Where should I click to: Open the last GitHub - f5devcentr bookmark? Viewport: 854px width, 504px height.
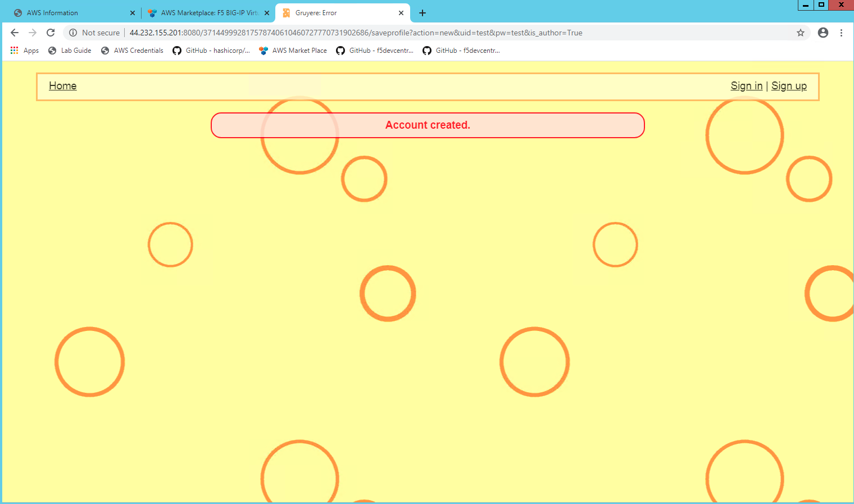(461, 51)
